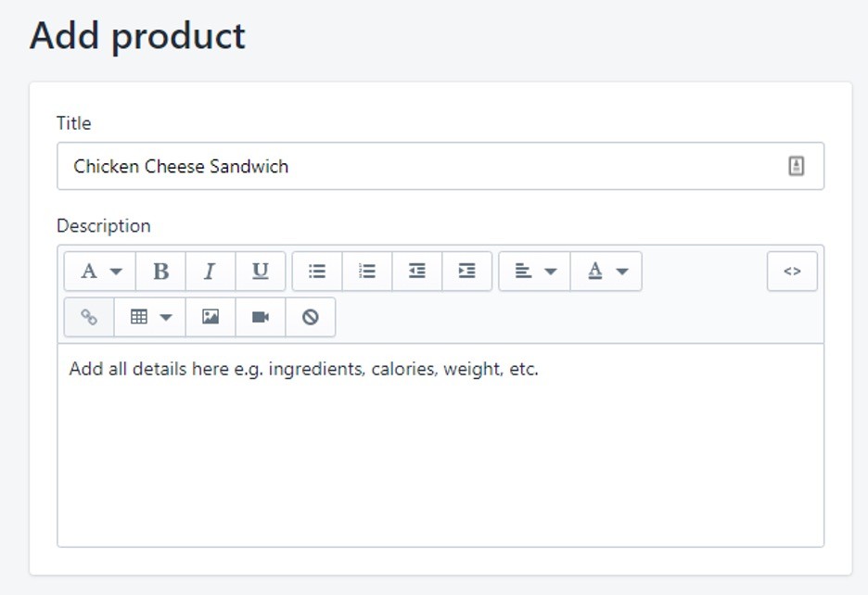Click the outdent icon

pos(416,272)
